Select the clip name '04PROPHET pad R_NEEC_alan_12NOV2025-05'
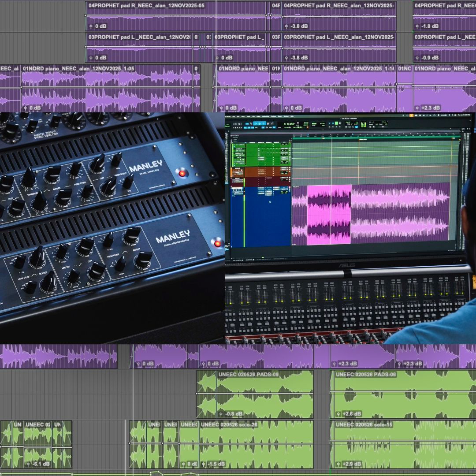The width and height of the screenshot is (476, 476). click(x=146, y=5)
